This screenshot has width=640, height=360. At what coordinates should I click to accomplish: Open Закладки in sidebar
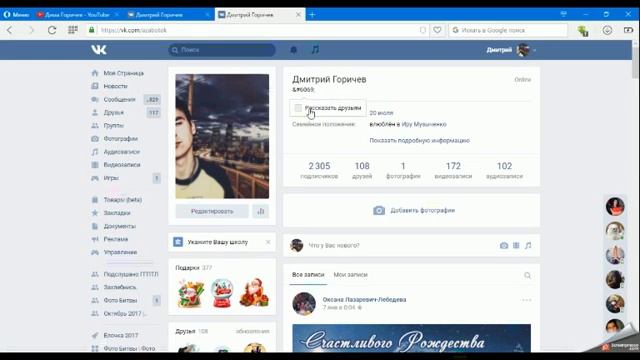coord(117,213)
